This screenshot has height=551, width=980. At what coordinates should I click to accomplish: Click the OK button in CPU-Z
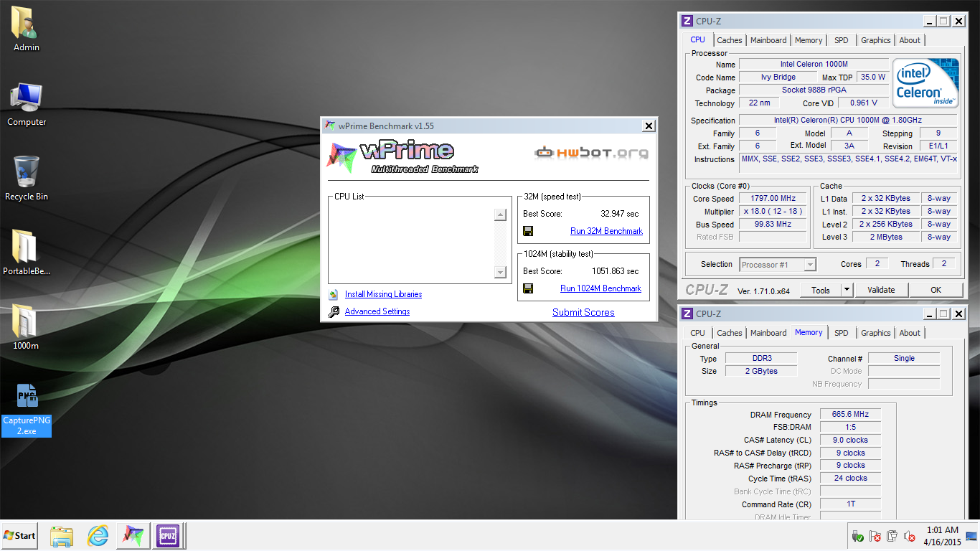(x=936, y=290)
